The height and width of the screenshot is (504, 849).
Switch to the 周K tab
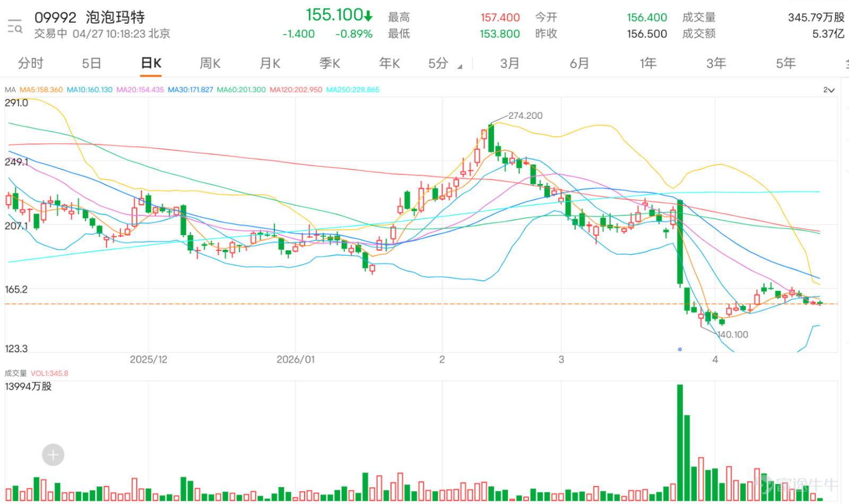pos(210,63)
